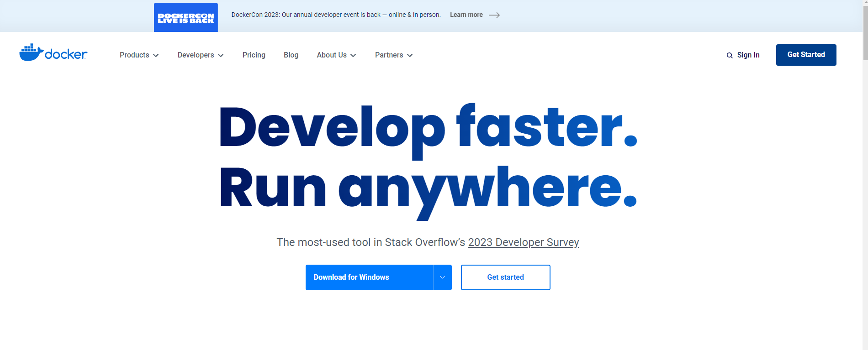Click the search magnifier icon
The height and width of the screenshot is (350, 868).
(730, 55)
